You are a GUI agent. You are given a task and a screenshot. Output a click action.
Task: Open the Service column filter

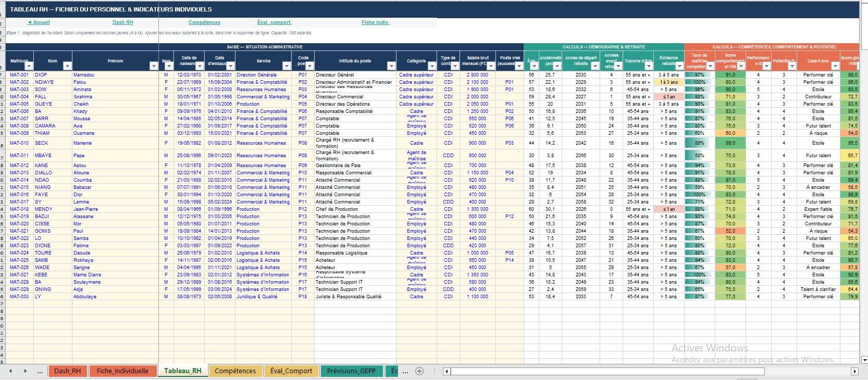coord(286,66)
